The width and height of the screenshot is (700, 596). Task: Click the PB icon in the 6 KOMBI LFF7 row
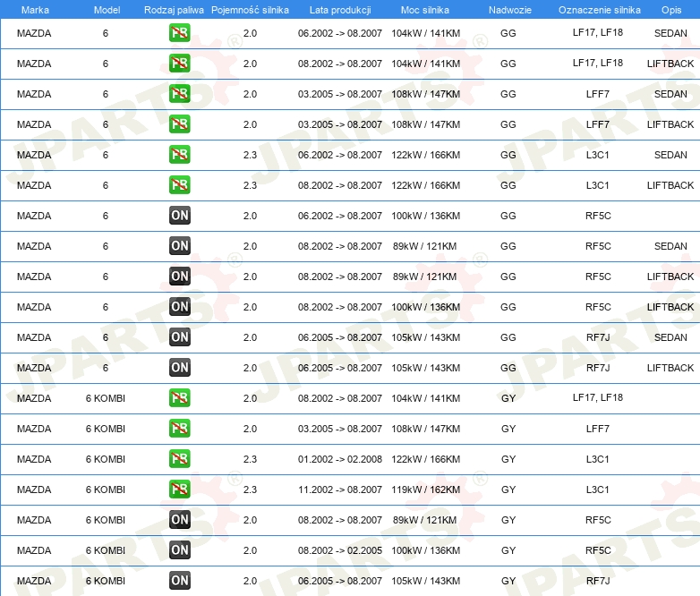click(x=179, y=429)
